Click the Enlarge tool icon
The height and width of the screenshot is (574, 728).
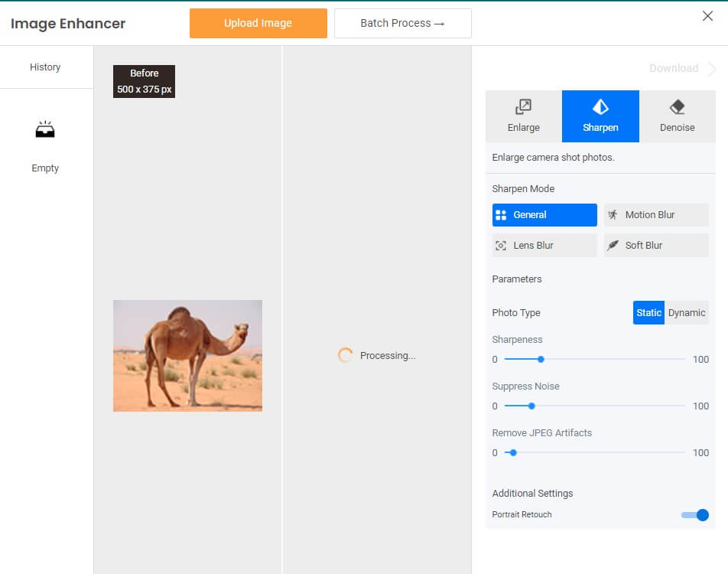524,107
